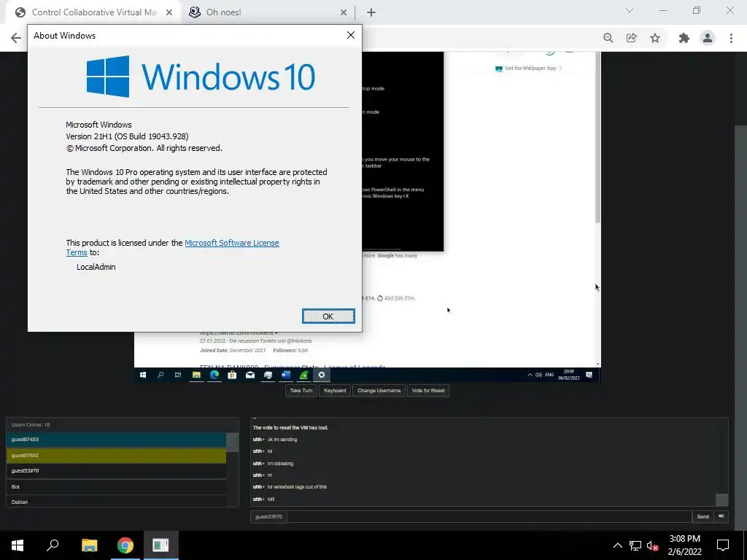The width and height of the screenshot is (747, 560).
Task: Switch to the Oh noes! browser tab
Action: click(223, 12)
